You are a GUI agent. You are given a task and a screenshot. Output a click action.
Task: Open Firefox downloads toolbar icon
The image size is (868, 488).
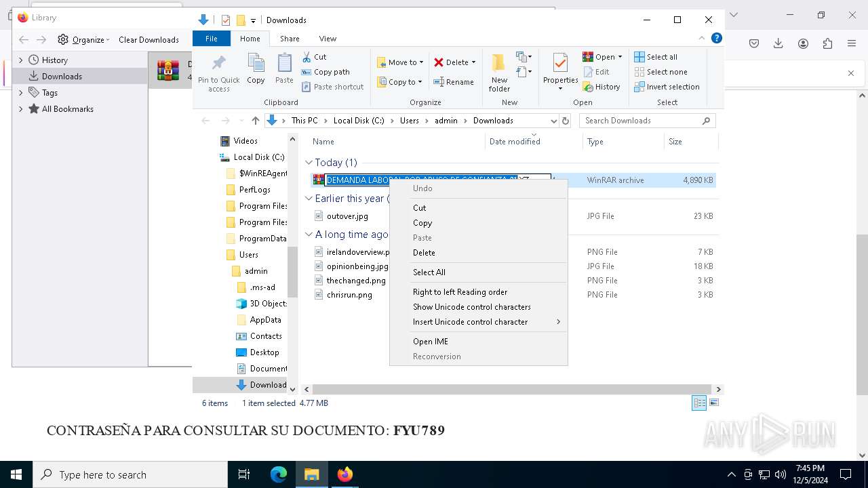pos(778,43)
